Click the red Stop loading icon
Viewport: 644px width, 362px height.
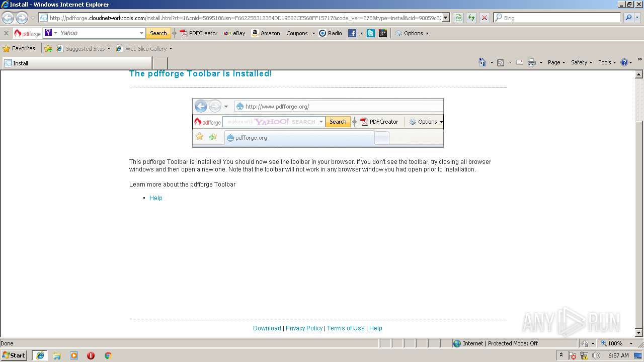point(485,18)
